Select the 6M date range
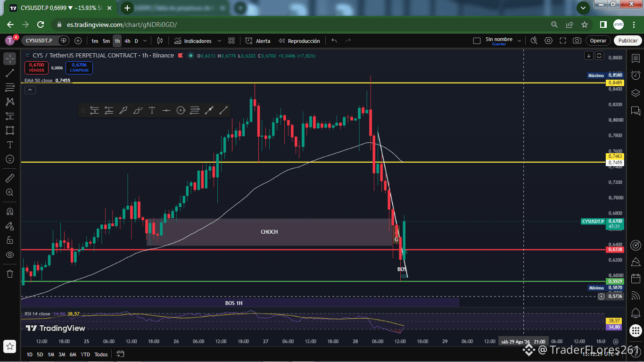Viewport: 644px width, 362px height. click(x=73, y=354)
